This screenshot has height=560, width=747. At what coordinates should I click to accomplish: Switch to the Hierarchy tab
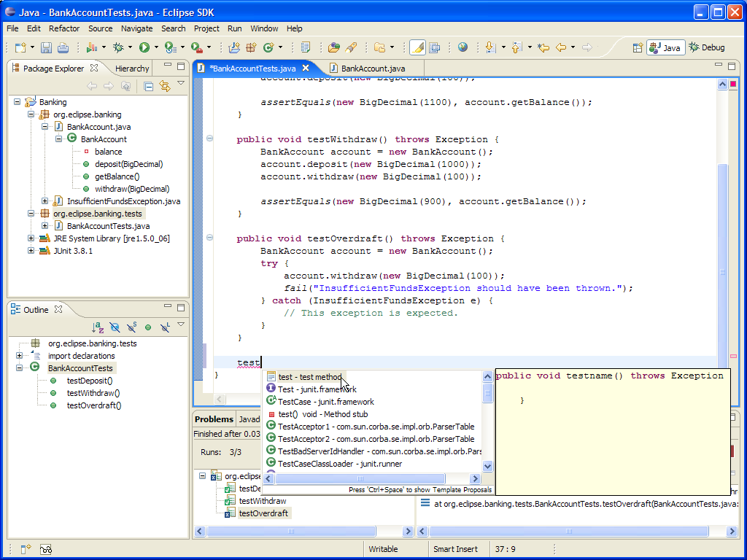132,69
